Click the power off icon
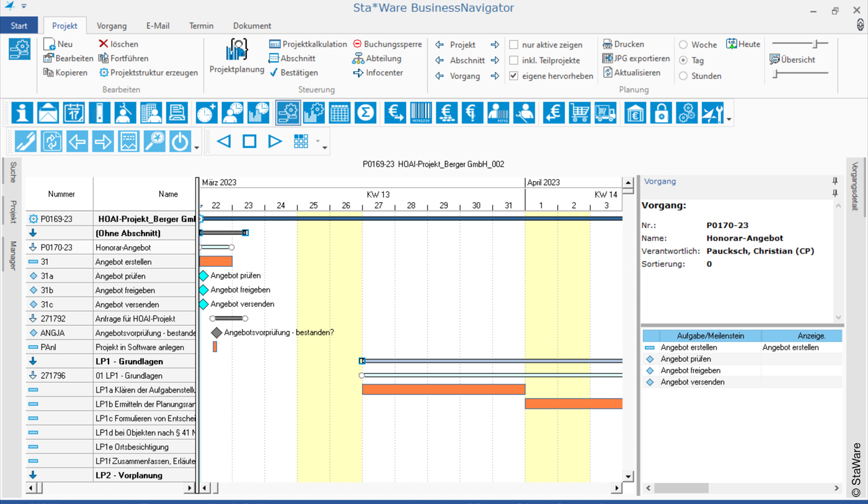 click(x=180, y=141)
